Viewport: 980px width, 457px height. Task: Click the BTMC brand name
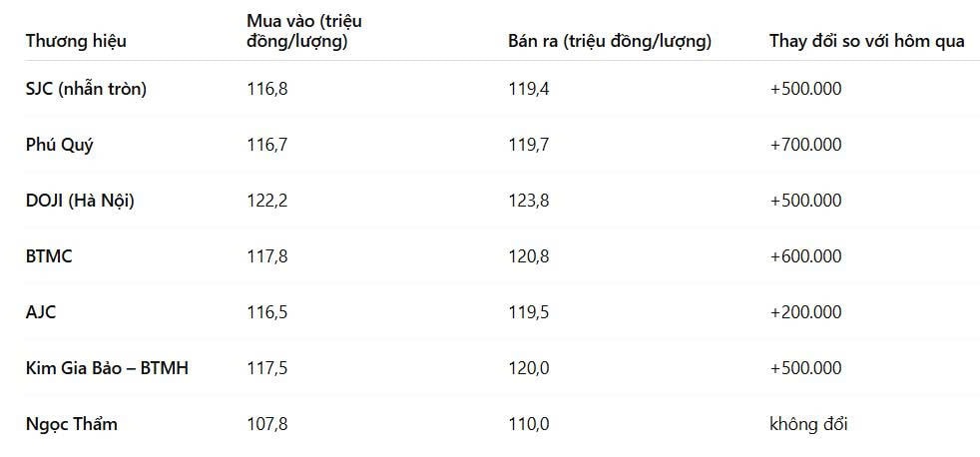49,256
